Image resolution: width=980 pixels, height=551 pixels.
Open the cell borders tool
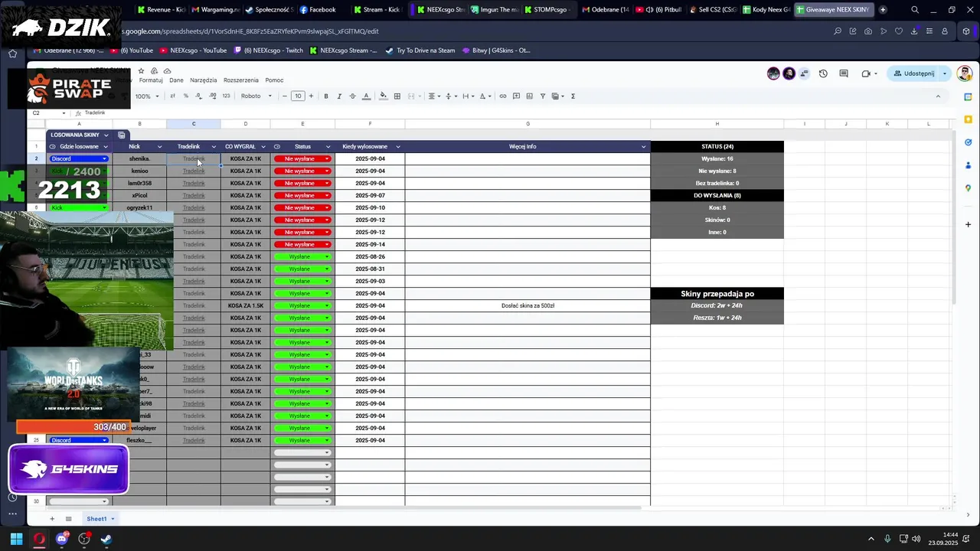[397, 96]
